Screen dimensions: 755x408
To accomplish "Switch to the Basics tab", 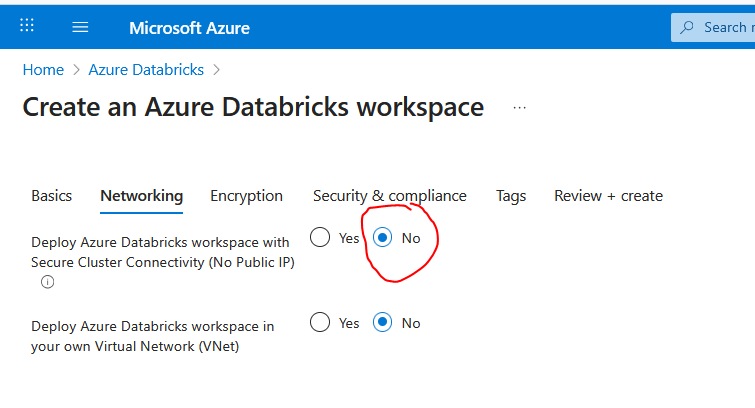I will (52, 196).
